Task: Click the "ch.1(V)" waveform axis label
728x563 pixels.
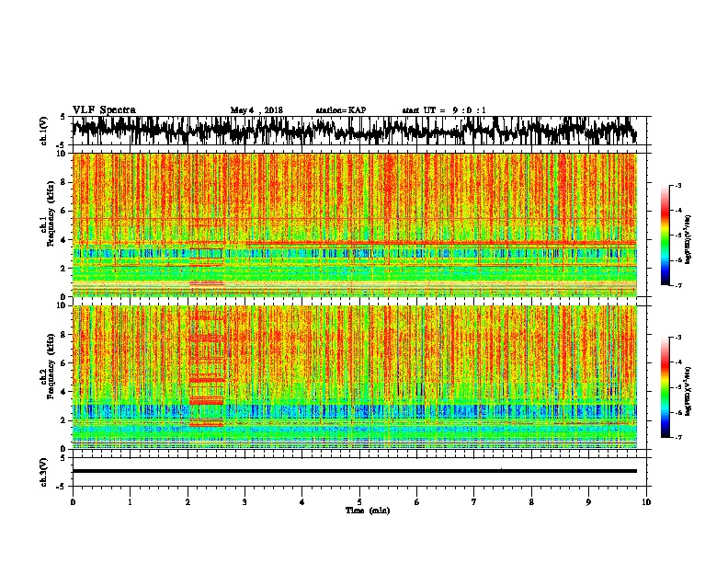Action: click(44, 131)
